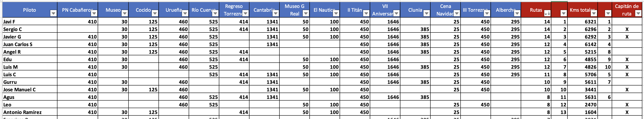Open the El Nautico filter dropdown

coord(336,13)
